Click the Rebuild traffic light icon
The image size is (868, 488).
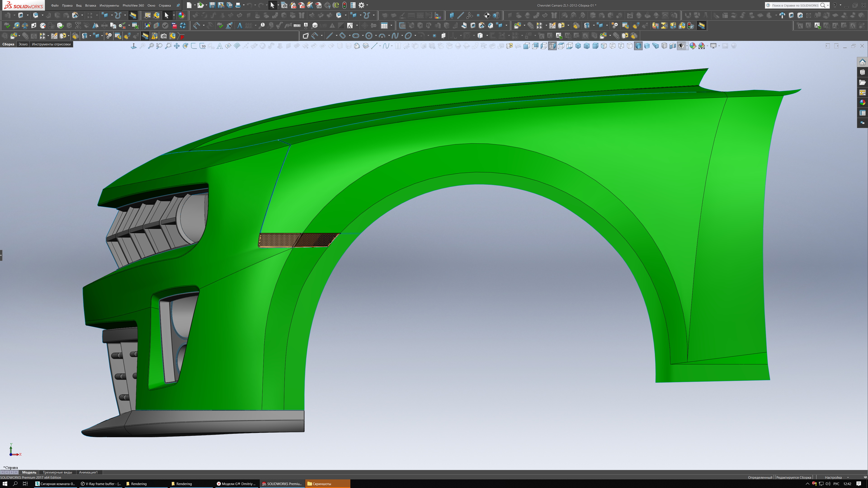(x=344, y=5)
